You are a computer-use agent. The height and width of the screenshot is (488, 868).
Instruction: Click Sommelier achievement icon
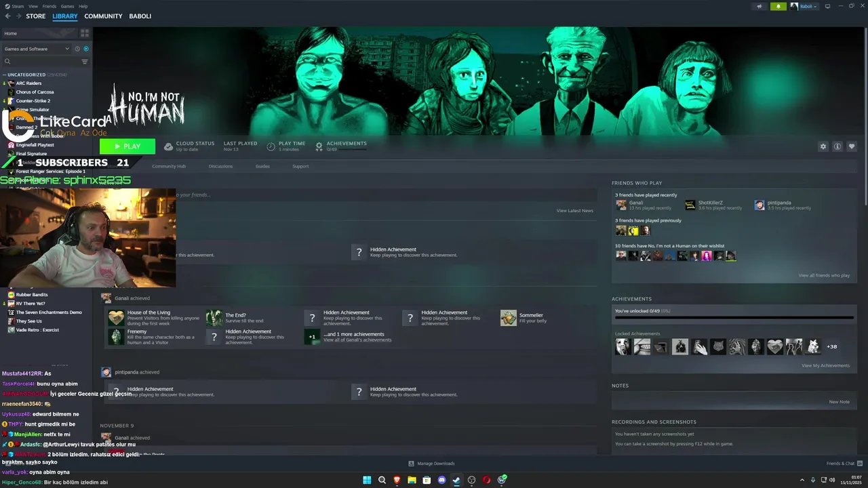[509, 318]
